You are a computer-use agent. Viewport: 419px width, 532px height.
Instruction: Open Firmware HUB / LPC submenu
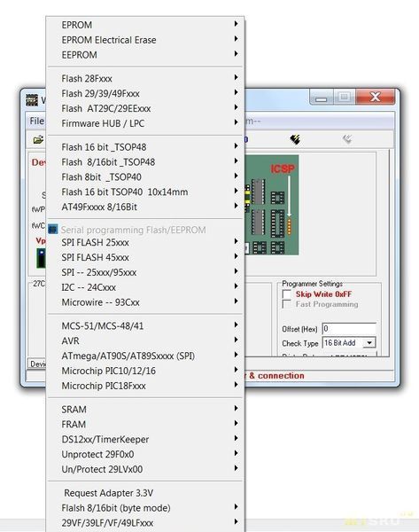(x=145, y=123)
